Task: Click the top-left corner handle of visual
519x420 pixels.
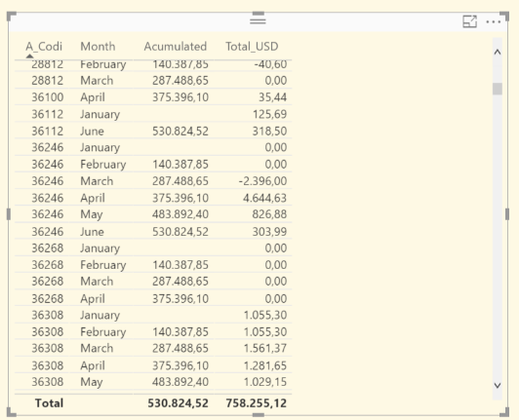Action: 11,17
